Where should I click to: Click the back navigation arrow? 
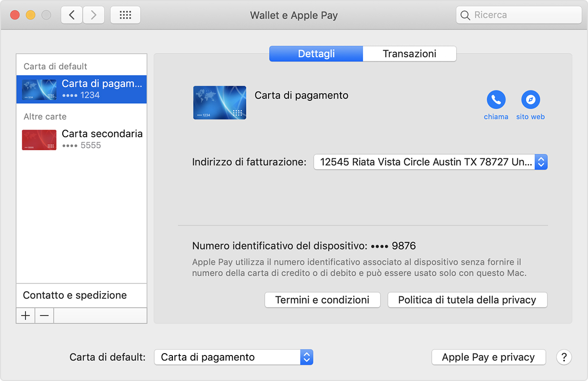71,15
